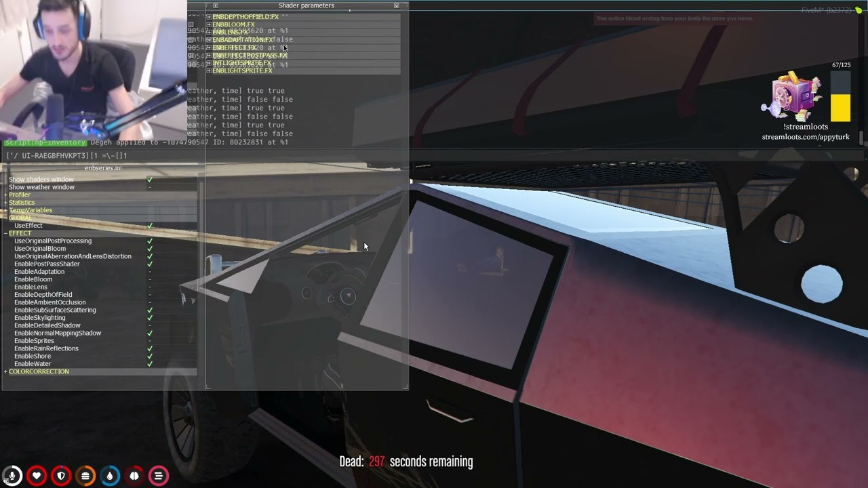Screen dimensions: 868x488
Task: Enable the EnableAmbientOcclusion option
Action: tap(150, 302)
